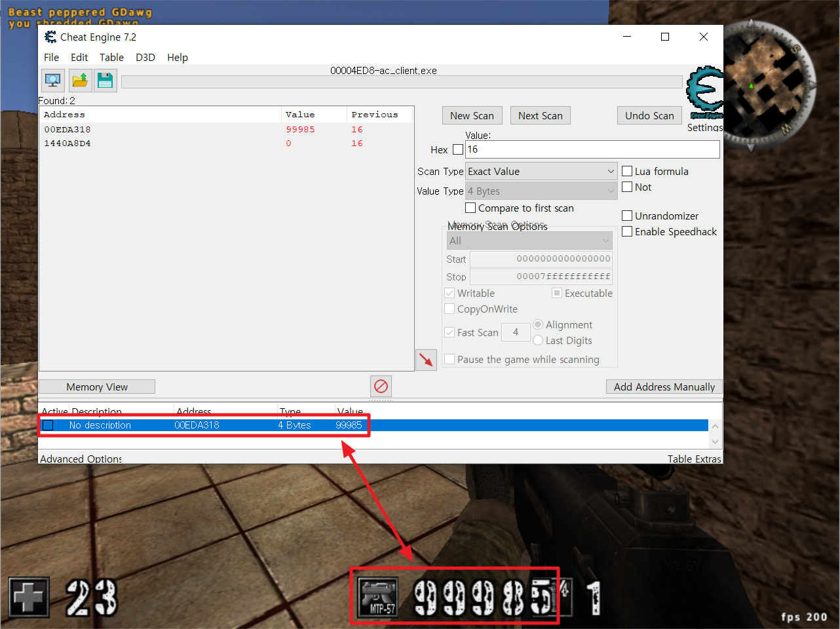Click the Settings label under logo
Viewport: 840px width, 629px height.
[x=705, y=127]
